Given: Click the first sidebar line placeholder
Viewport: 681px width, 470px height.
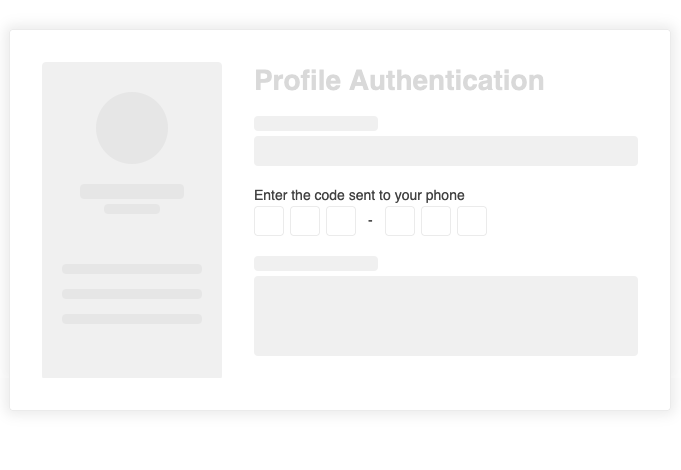Looking at the screenshot, I should (x=132, y=269).
